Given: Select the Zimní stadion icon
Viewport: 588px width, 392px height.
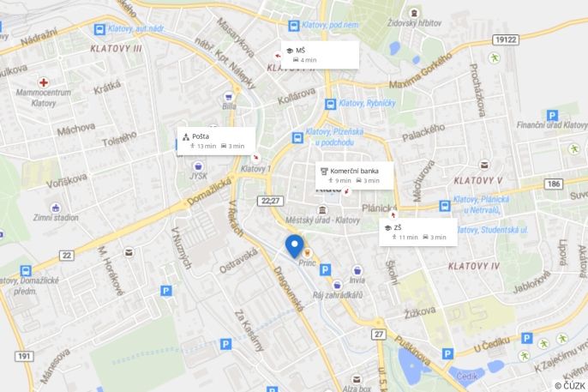Looking at the screenshot, I should (56, 208).
